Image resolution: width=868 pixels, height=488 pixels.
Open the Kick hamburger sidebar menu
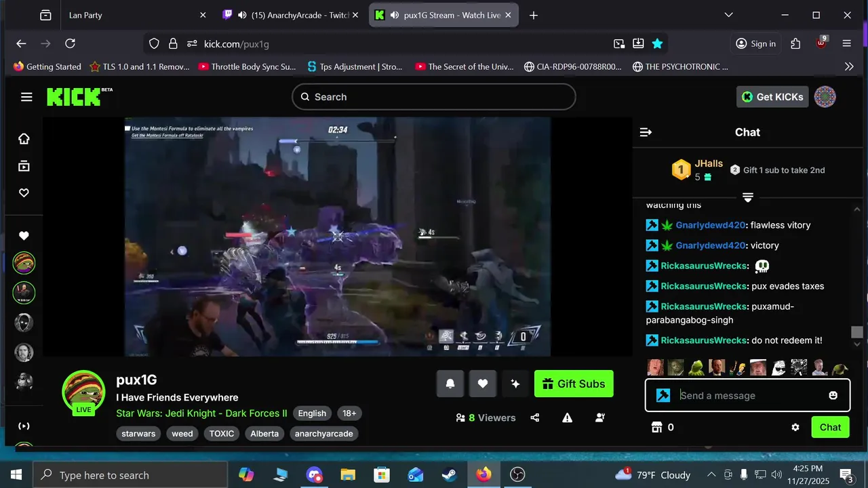[26, 97]
